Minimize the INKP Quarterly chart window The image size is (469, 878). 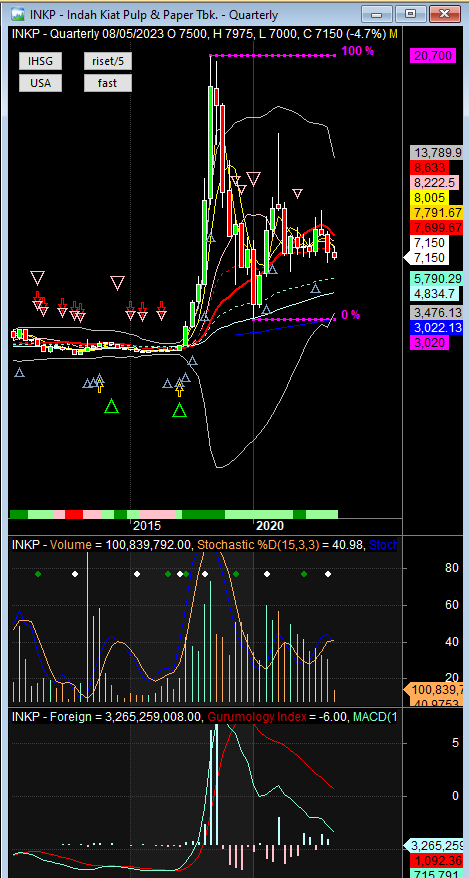coord(377,14)
